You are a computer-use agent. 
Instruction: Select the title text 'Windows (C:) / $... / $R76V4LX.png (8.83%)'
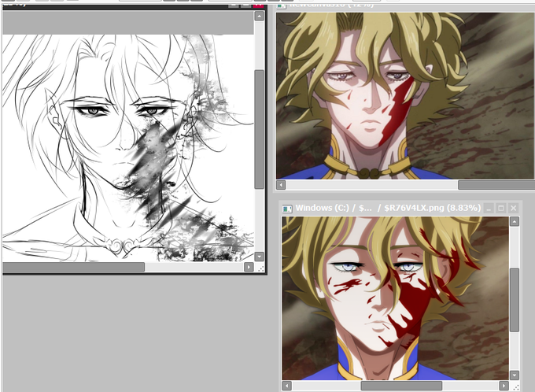click(388, 208)
